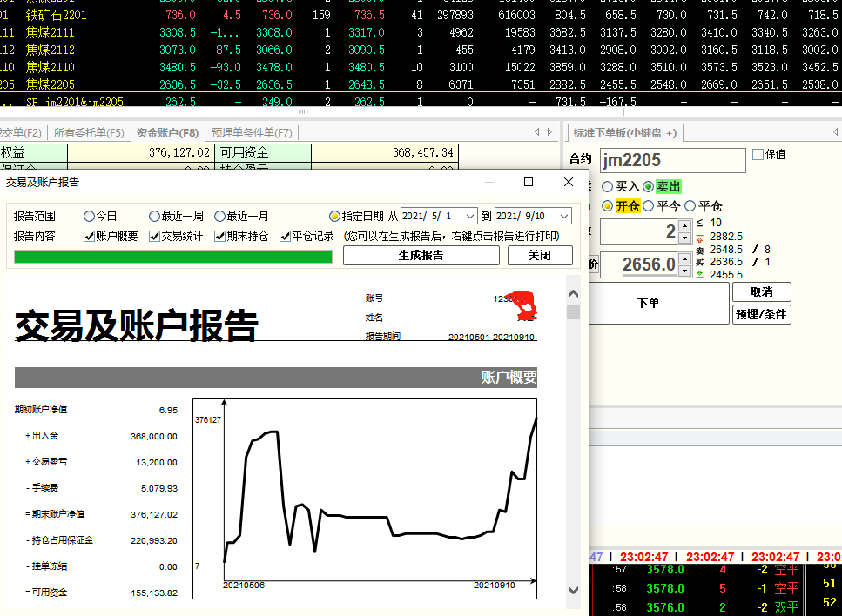Lower the order price with down arrow
The image size is (842, 616).
(x=684, y=271)
